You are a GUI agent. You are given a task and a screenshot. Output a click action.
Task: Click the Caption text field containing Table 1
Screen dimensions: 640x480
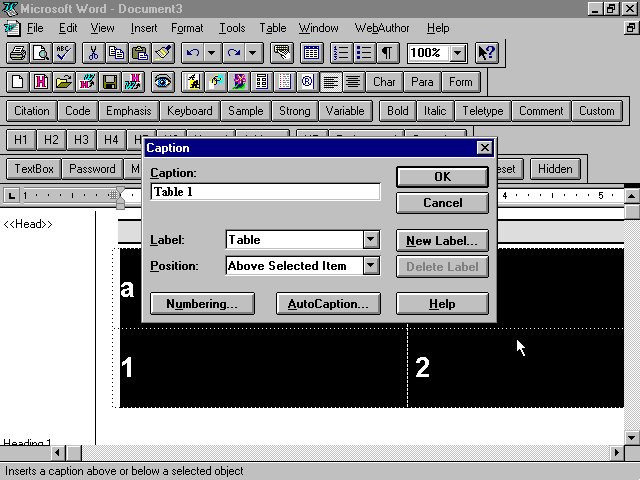point(265,192)
